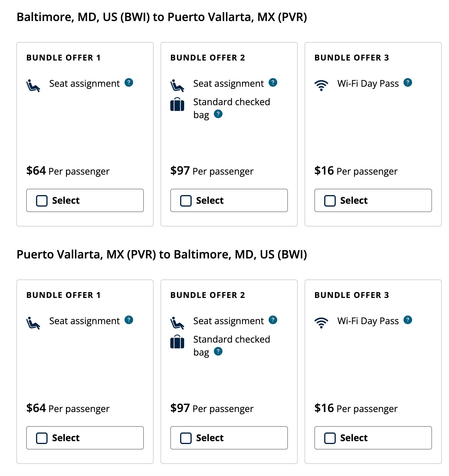The height and width of the screenshot is (476, 449).
Task: Check Select box for return Bundle Offer 2
Action: tap(186, 438)
